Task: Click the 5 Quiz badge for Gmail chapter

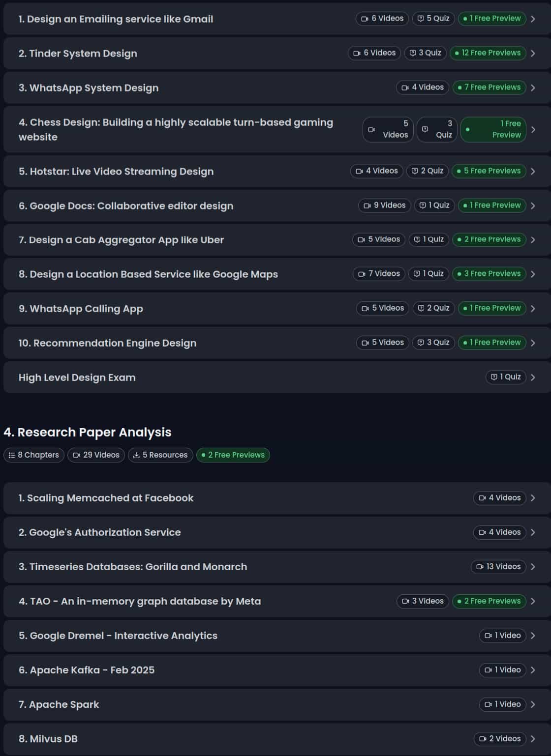Action: point(433,19)
